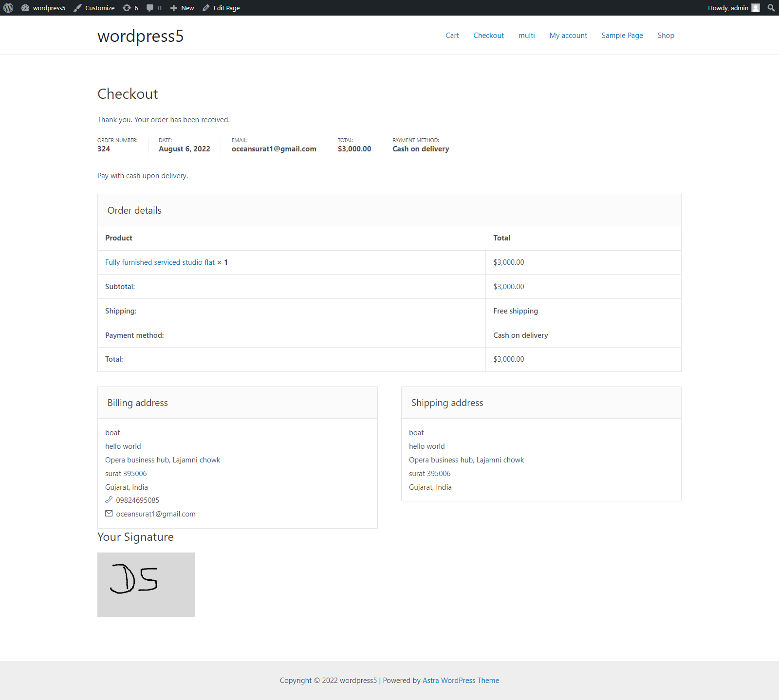Click the Free shipping value
Image resolution: width=779 pixels, height=700 pixels.
[516, 311]
